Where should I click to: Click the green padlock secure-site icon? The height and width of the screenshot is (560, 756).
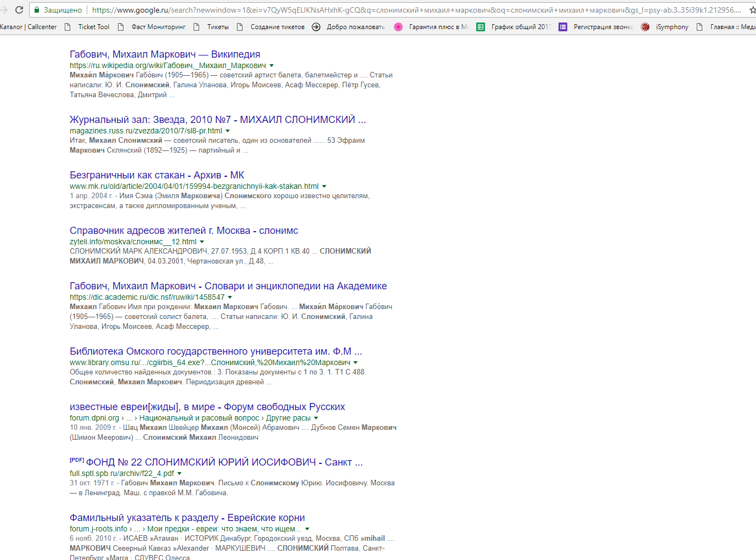tap(37, 10)
